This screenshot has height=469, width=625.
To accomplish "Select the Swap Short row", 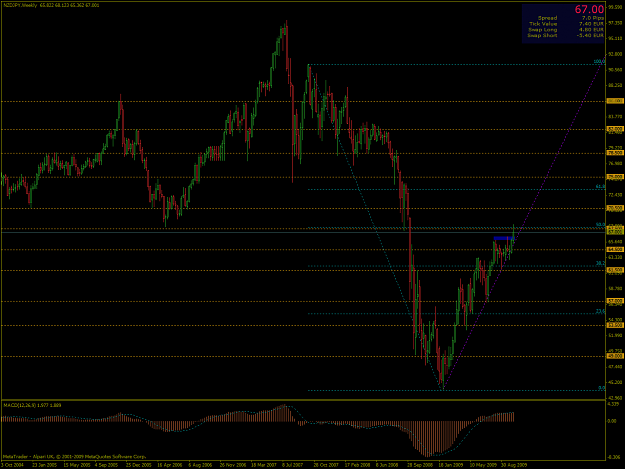I will pos(565,35).
